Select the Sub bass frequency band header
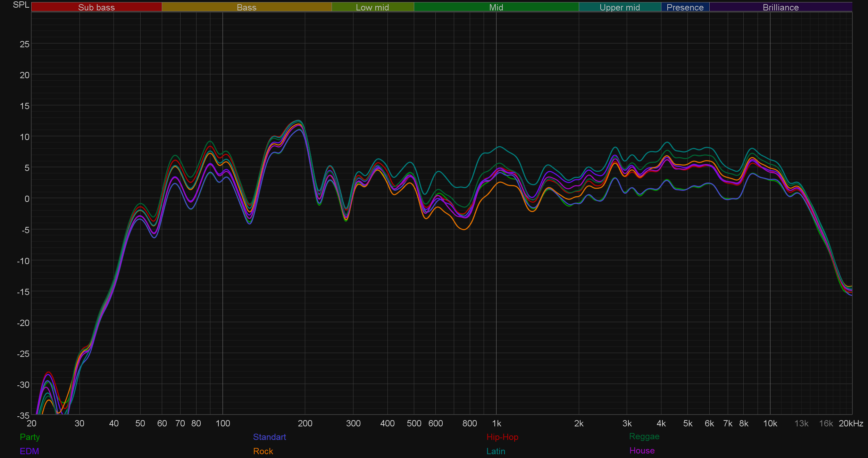Image resolution: width=868 pixels, height=458 pixels. click(97, 7)
